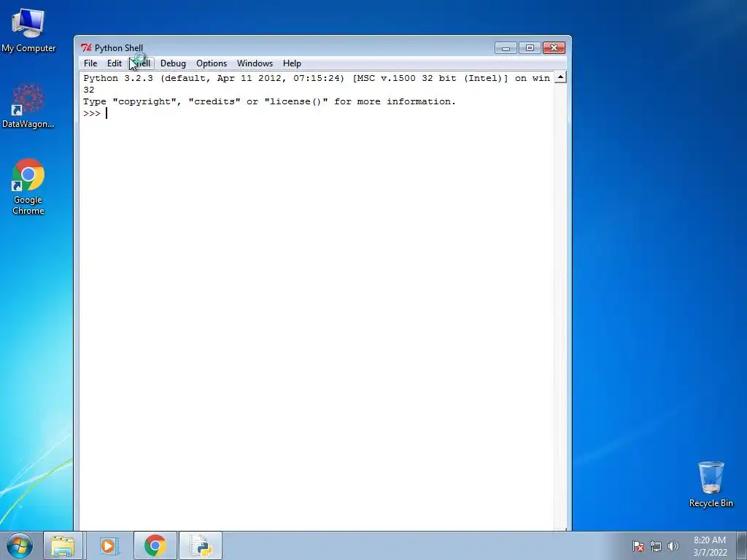Click the scrollbar up arrow in Python Shell
The width and height of the screenshot is (747, 560).
[x=561, y=77]
